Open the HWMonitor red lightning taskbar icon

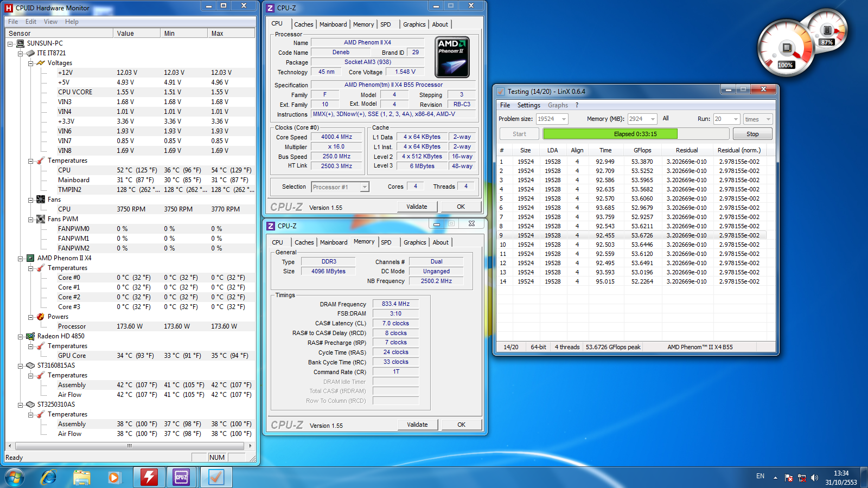pyautogui.click(x=149, y=477)
